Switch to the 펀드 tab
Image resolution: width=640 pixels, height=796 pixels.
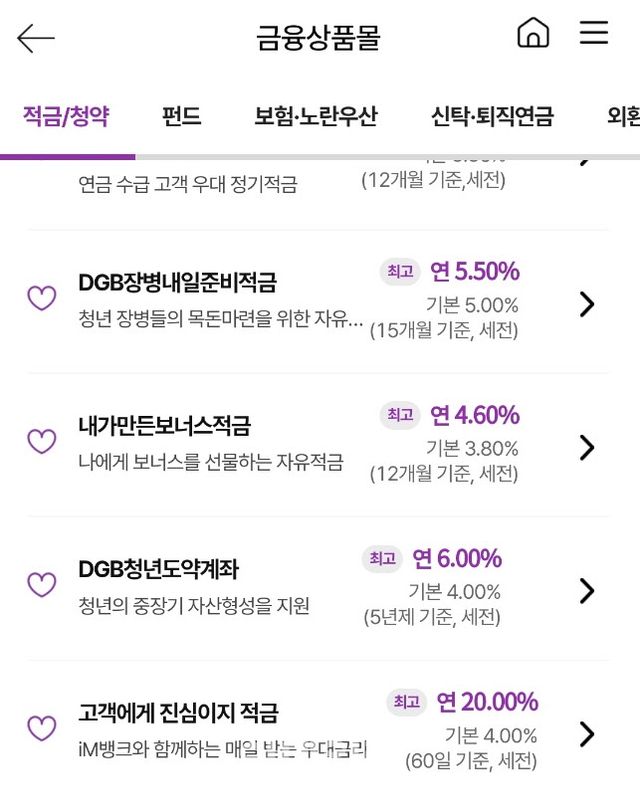(x=181, y=116)
